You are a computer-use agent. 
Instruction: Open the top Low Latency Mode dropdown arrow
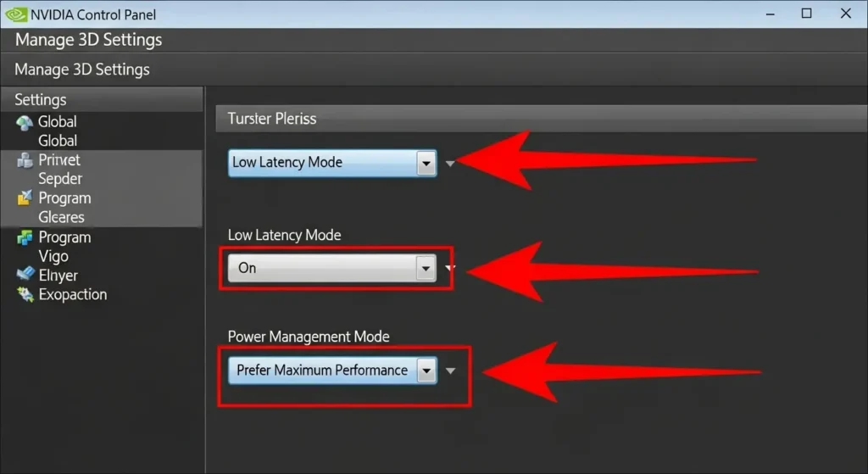point(426,163)
